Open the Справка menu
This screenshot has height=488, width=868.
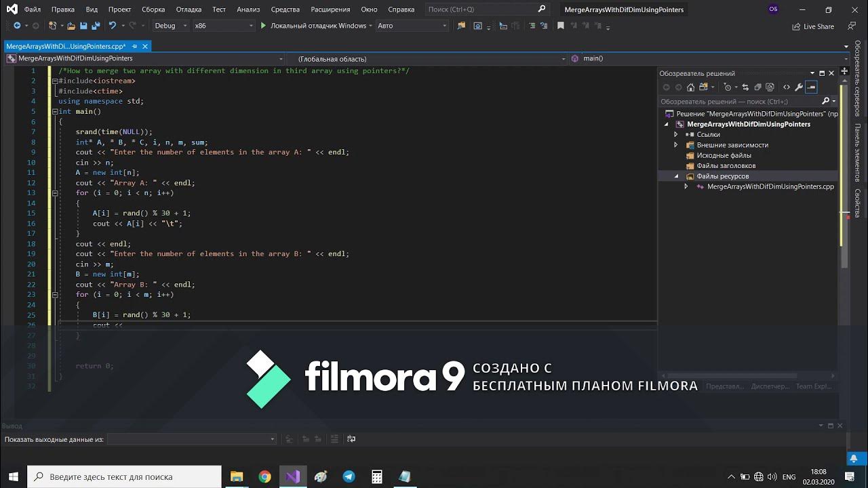(401, 9)
